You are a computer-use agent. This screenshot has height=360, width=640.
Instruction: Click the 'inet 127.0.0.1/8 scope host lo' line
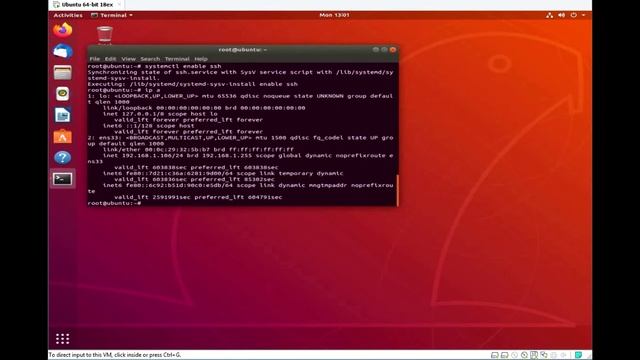(160, 114)
